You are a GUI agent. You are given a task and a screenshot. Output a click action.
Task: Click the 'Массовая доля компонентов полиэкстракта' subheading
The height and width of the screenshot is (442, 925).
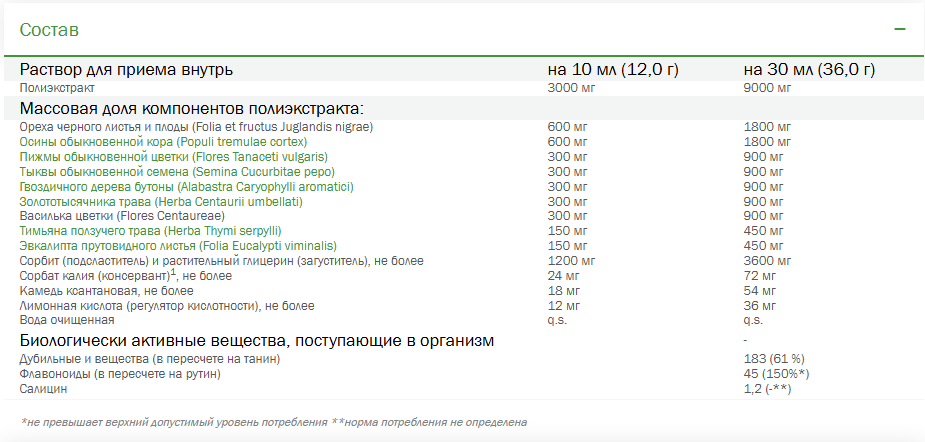[x=191, y=108]
